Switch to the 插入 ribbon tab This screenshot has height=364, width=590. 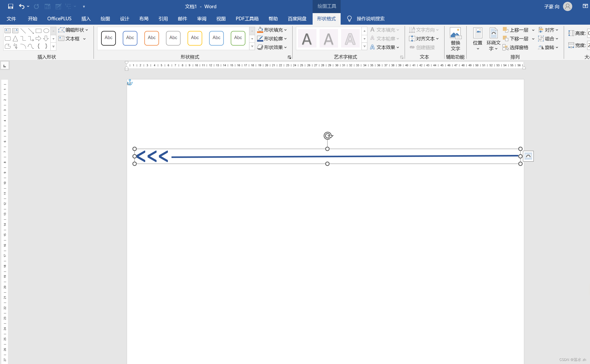(x=86, y=18)
